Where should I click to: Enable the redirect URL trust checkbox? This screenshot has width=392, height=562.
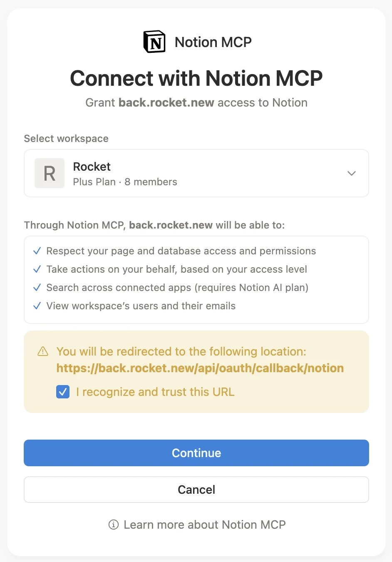(62, 392)
